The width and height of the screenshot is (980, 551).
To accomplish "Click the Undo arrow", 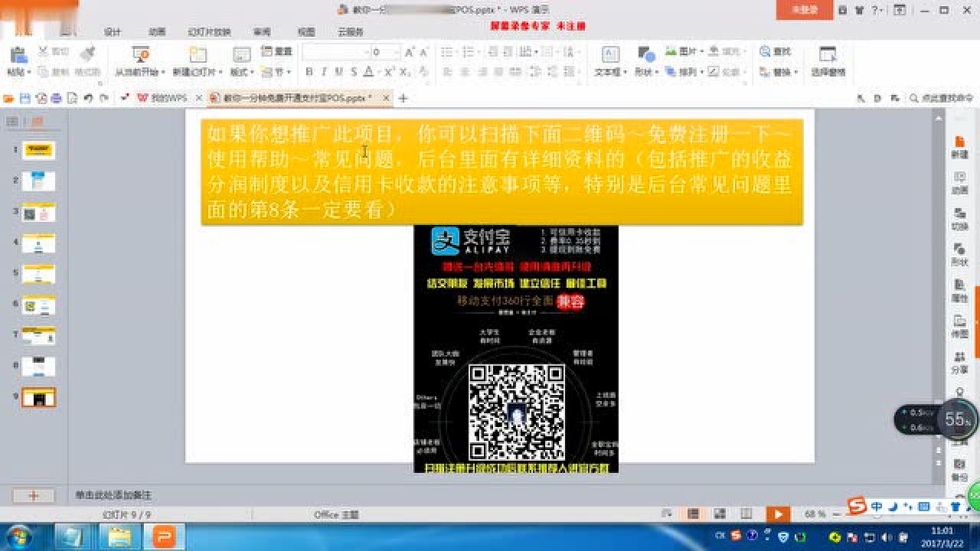I will pyautogui.click(x=88, y=98).
